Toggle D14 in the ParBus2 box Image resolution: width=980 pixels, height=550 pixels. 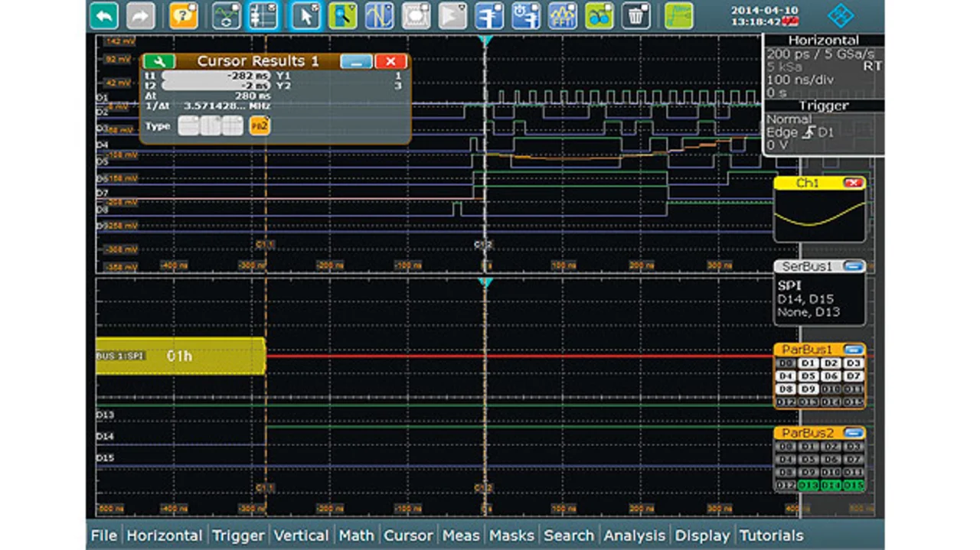pos(831,486)
